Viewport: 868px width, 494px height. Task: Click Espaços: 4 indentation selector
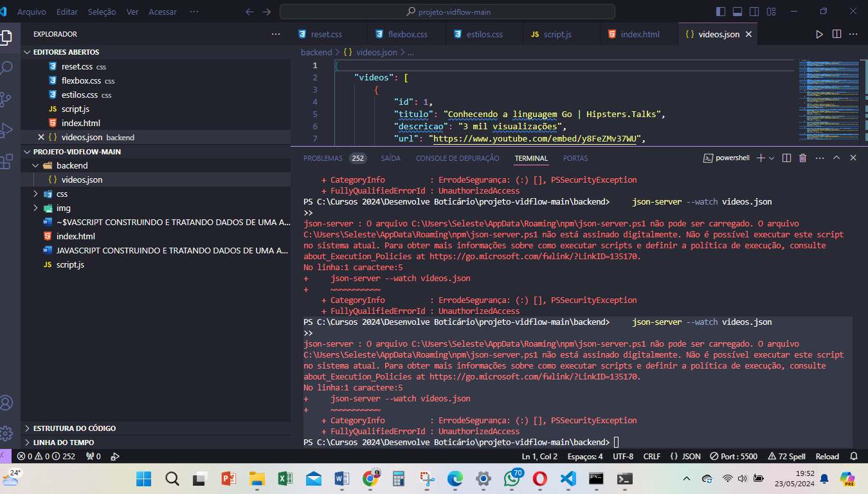[x=585, y=457]
